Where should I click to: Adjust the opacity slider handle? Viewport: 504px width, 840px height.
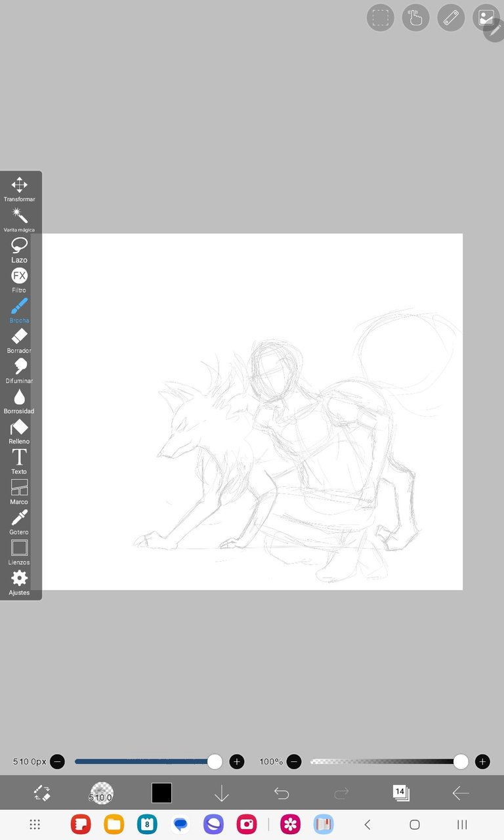(461, 761)
